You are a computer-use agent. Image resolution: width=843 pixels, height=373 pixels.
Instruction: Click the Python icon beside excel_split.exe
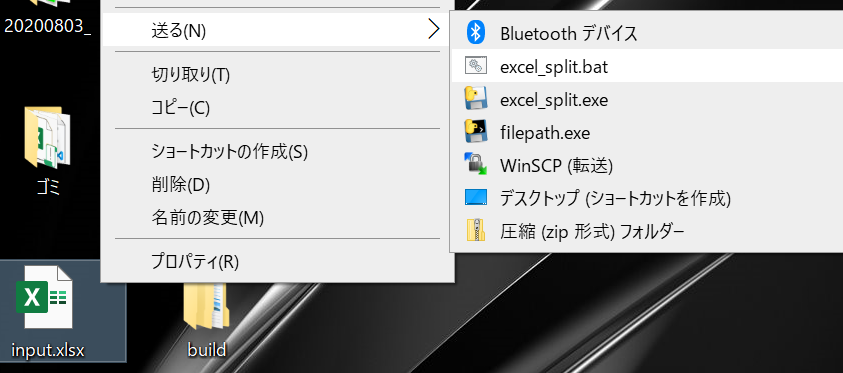pyautogui.click(x=476, y=99)
